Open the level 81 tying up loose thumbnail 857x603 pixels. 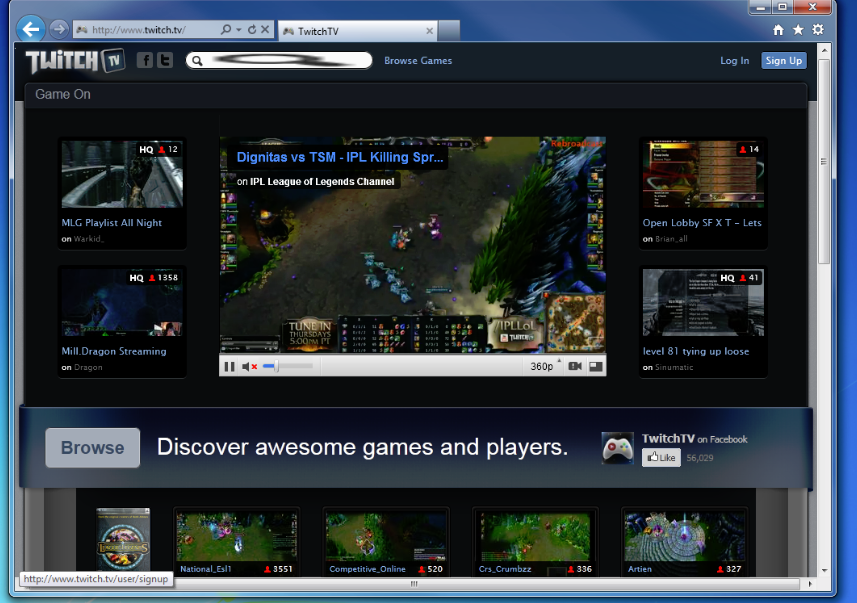[x=703, y=303]
